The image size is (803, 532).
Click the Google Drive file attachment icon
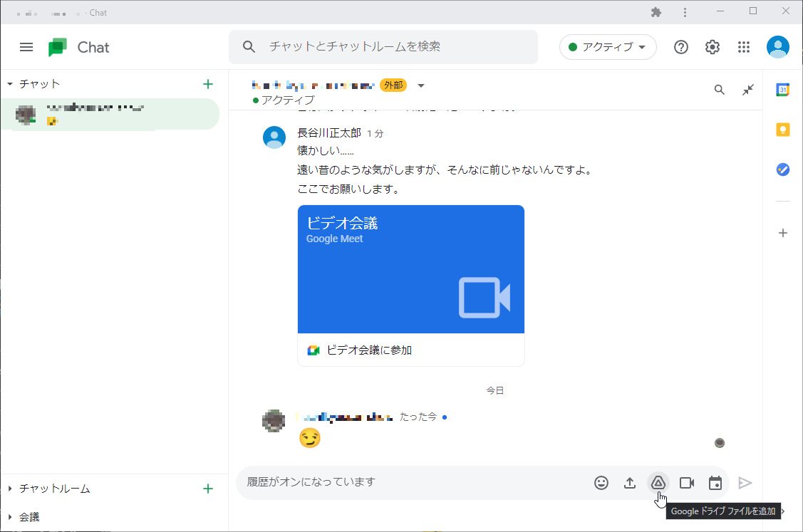pos(658,482)
